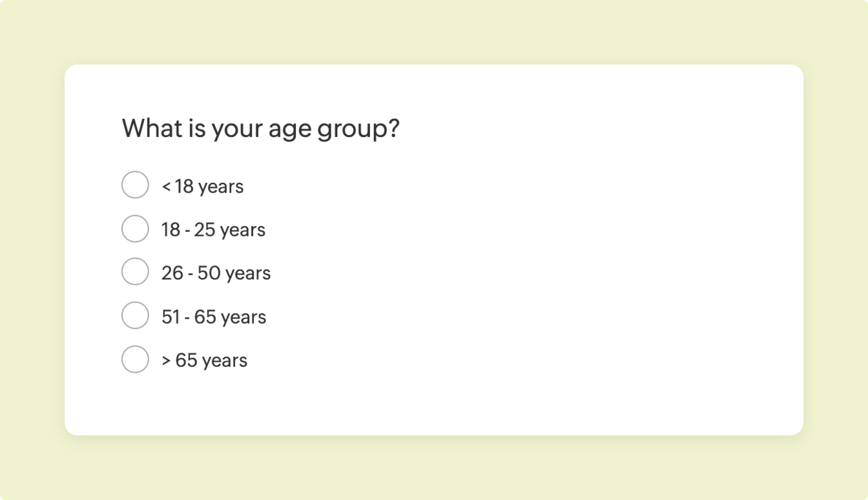Tap the '26 - 50 years' option label

(216, 273)
